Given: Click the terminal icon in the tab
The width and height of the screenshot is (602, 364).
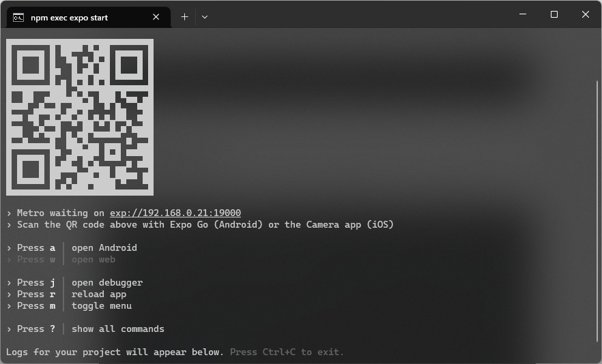Looking at the screenshot, I should pyautogui.click(x=18, y=18).
